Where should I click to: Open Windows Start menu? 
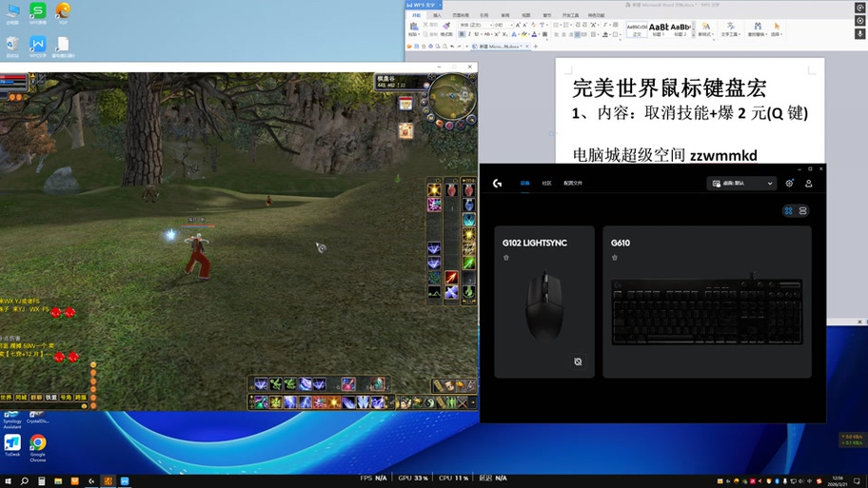(8, 480)
